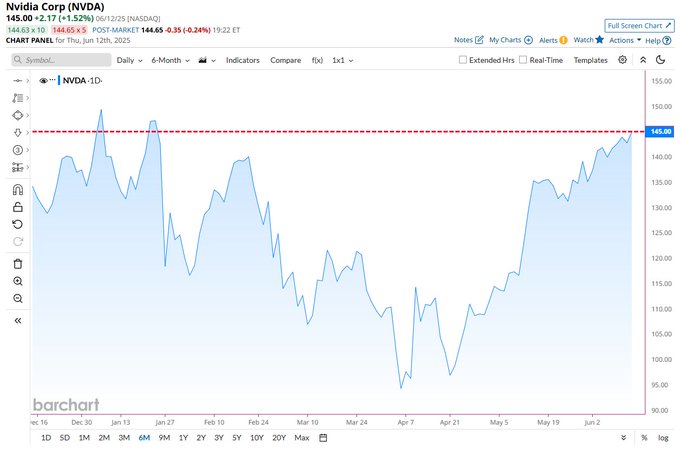Enable Real-Time checkbox
Viewport: 680px width, 449px height.
coord(523,60)
